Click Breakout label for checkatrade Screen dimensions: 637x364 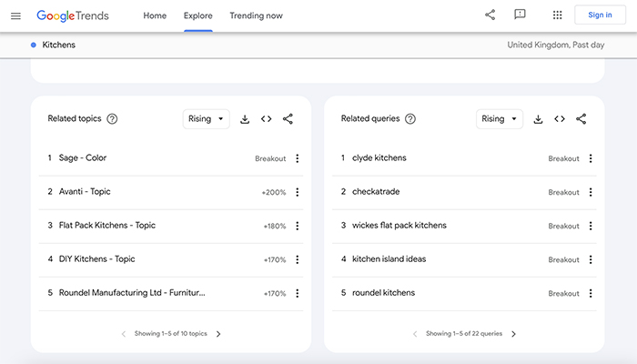[564, 193]
